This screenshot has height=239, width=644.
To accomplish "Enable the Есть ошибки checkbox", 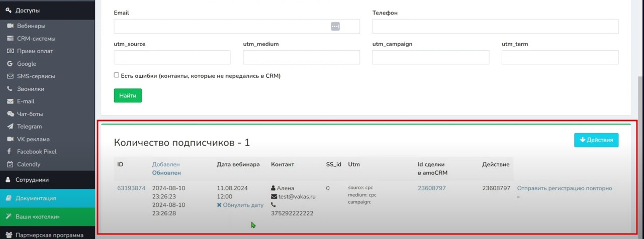I will pyautogui.click(x=117, y=75).
